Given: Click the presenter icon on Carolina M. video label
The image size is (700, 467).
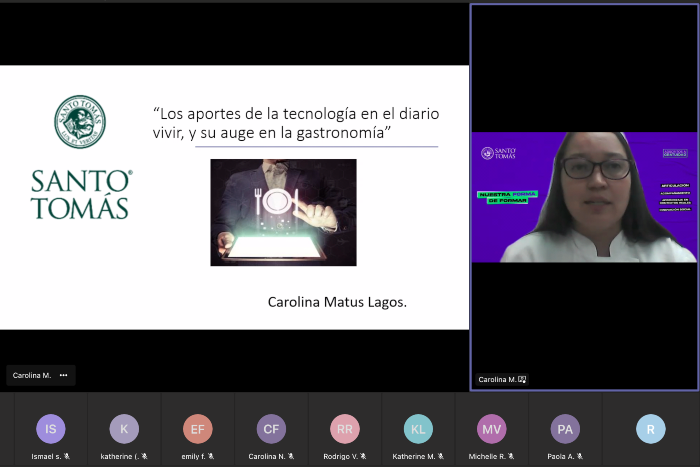Looking at the screenshot, I should click(522, 379).
